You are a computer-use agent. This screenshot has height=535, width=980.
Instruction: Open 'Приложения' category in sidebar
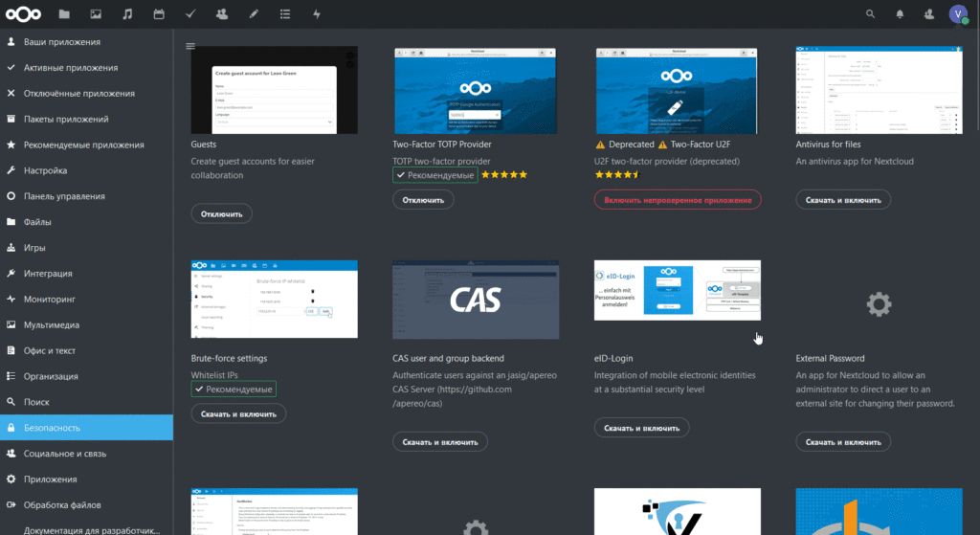pos(86,479)
